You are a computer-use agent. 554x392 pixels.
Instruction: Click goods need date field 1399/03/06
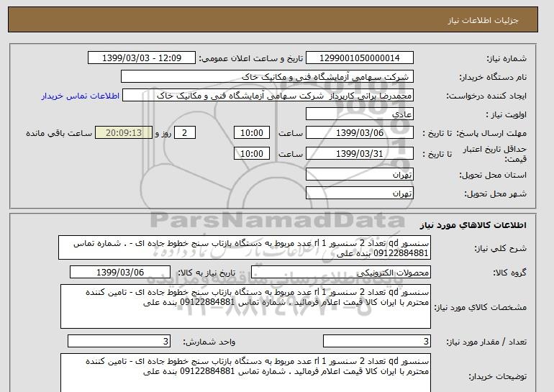[120, 273]
